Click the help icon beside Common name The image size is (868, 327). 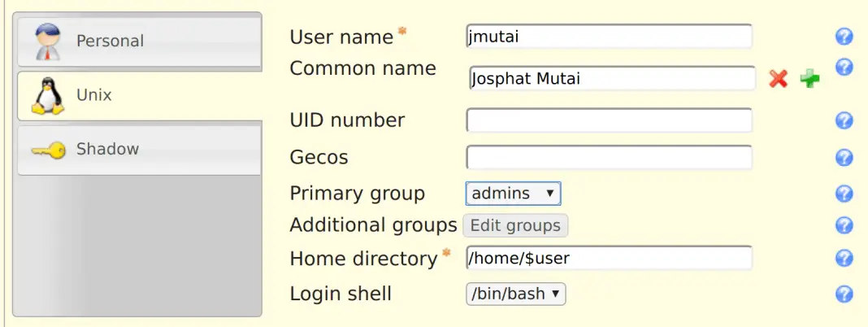(844, 68)
